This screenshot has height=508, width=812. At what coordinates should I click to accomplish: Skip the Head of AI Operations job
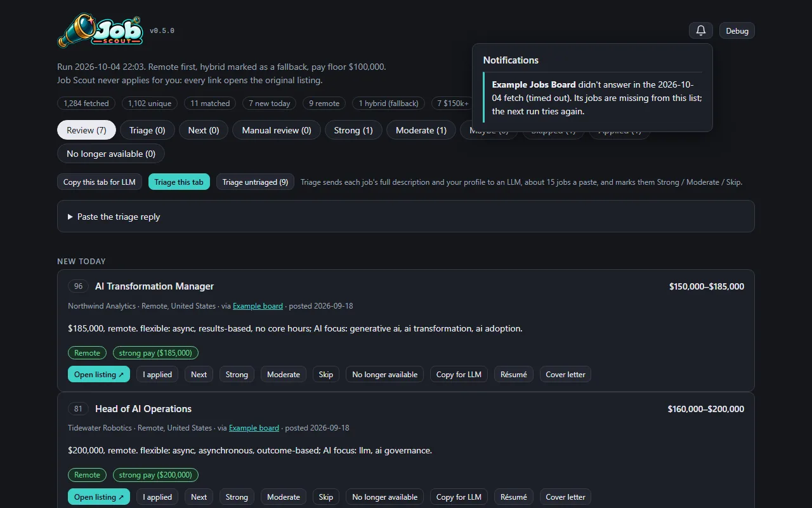point(326,497)
